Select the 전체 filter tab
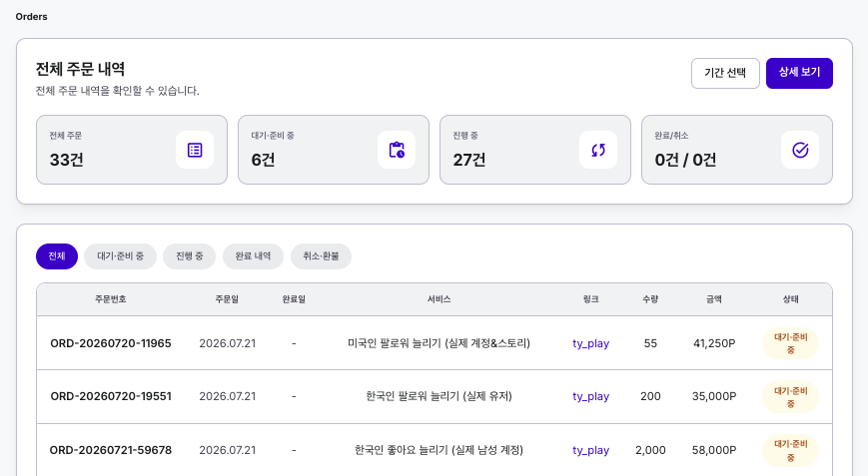 [57, 256]
